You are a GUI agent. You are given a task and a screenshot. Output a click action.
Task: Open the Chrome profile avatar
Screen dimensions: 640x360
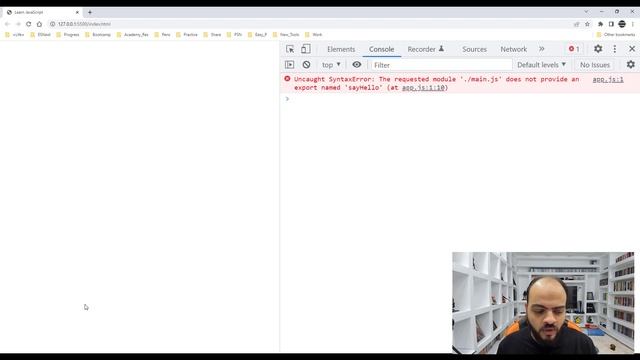(622, 24)
